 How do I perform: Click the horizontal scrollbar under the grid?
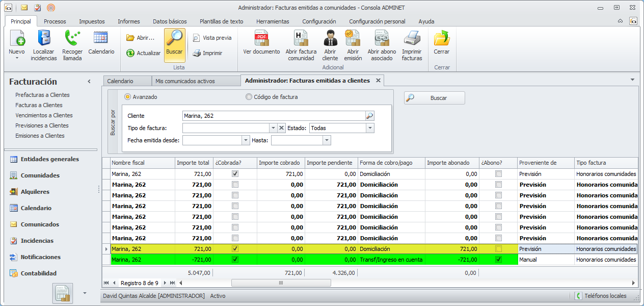coord(281,283)
